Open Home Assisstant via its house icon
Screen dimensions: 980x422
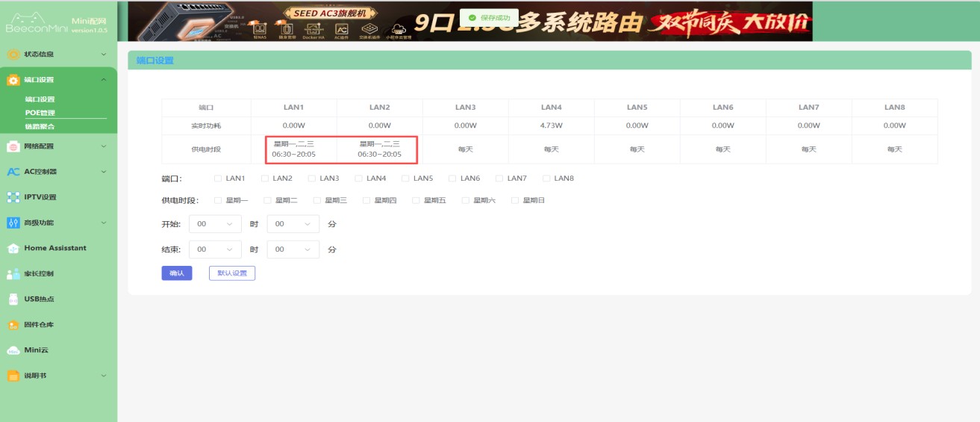click(13, 248)
